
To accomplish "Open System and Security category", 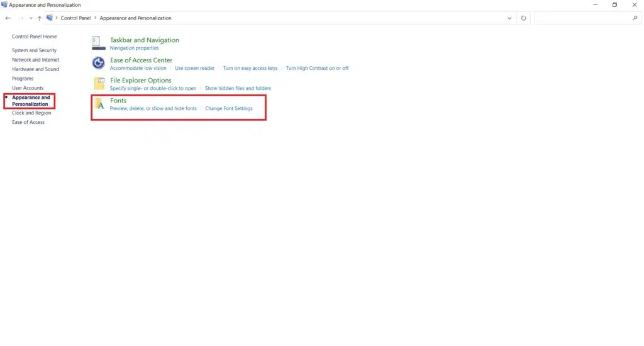I will click(x=34, y=50).
